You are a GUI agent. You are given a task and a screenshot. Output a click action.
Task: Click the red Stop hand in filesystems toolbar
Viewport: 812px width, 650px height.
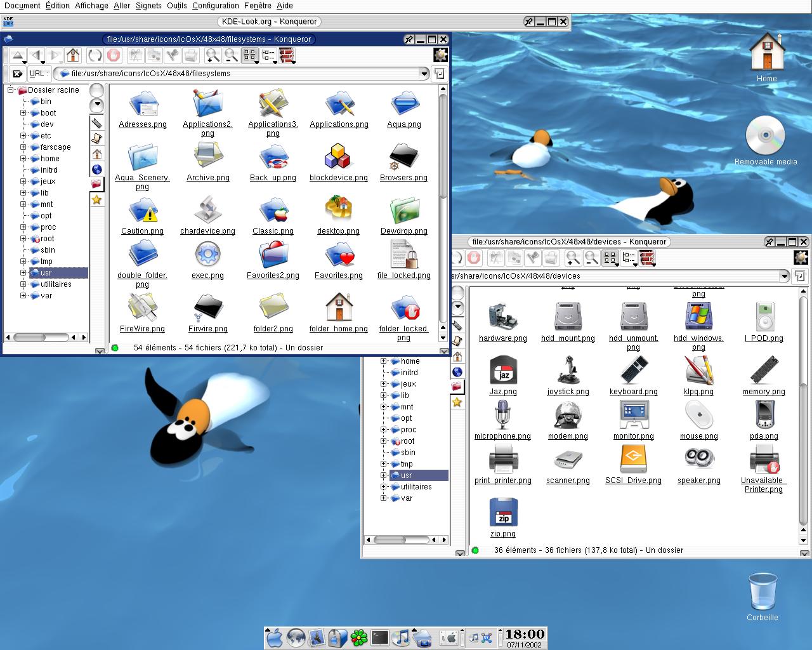click(x=113, y=56)
